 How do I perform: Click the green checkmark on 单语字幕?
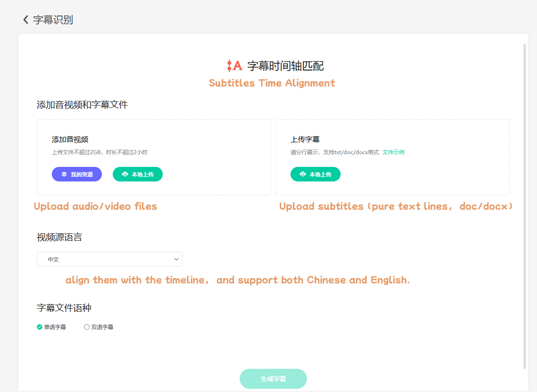[x=39, y=327]
